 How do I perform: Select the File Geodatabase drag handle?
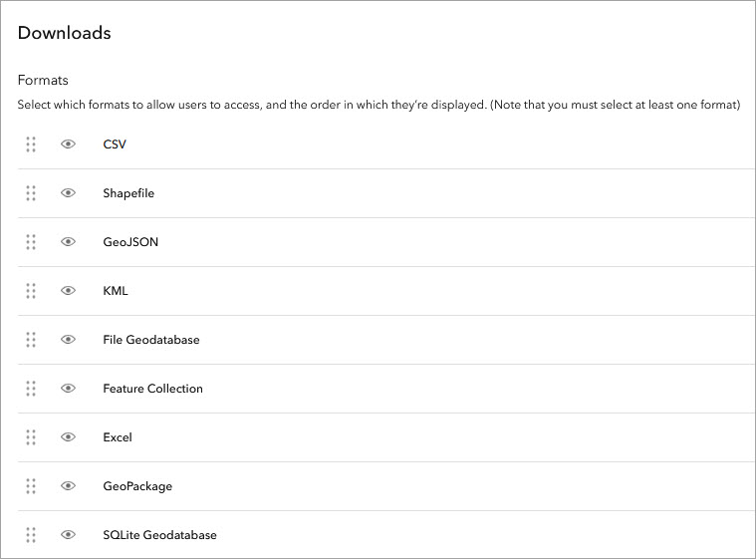click(31, 340)
